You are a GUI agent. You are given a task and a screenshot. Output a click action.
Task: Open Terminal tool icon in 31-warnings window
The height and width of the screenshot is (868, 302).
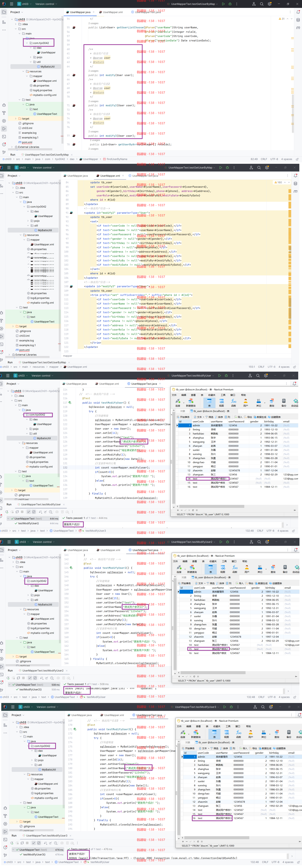tap(4, 137)
